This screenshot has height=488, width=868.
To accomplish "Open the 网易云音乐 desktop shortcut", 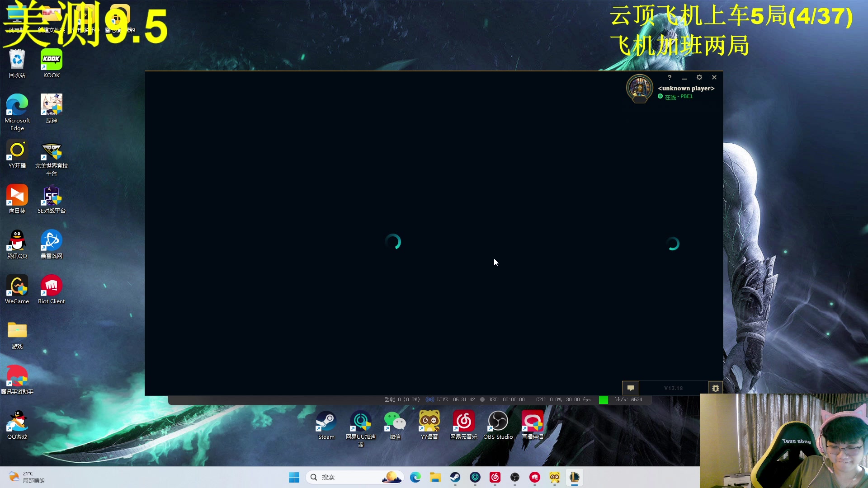I will click(463, 425).
